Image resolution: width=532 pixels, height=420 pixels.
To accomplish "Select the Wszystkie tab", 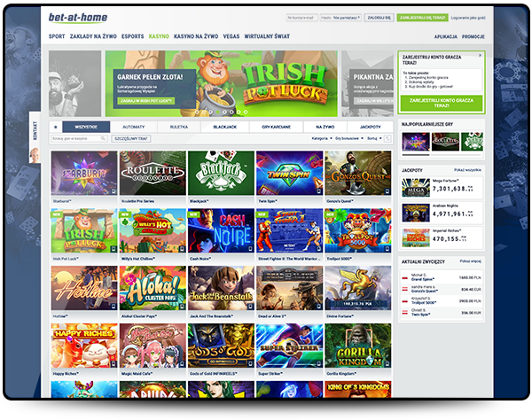I will [x=86, y=127].
